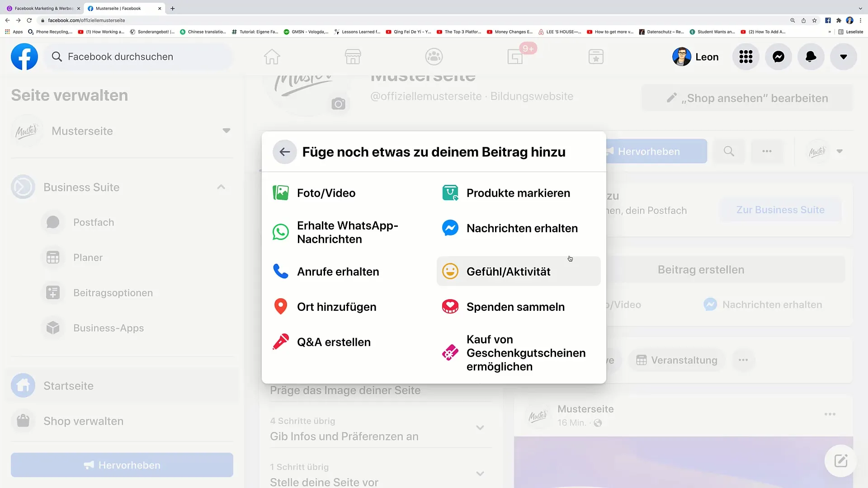Select the Gefühl/Aktivität smiley icon
The width and height of the screenshot is (868, 488).
point(450,271)
